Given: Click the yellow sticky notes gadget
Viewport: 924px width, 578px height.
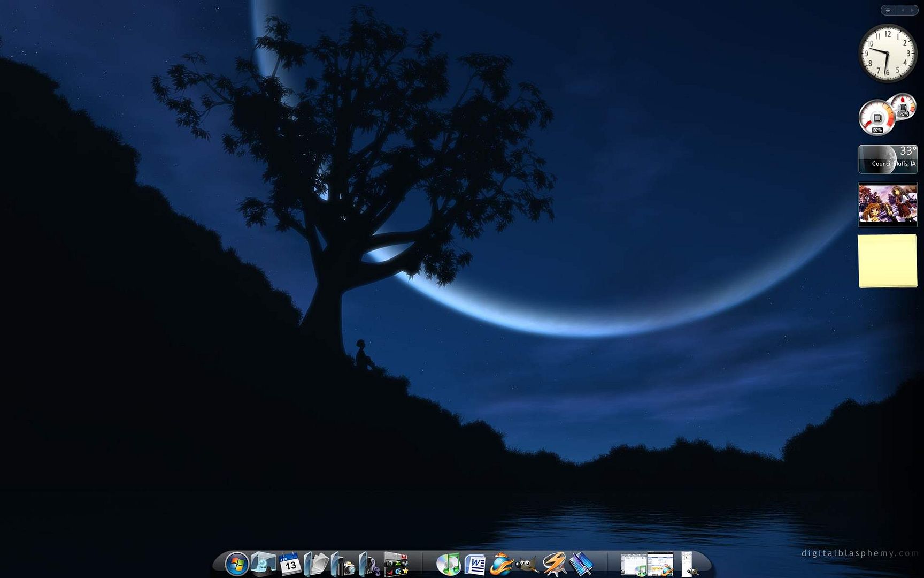Looking at the screenshot, I should 888,261.
